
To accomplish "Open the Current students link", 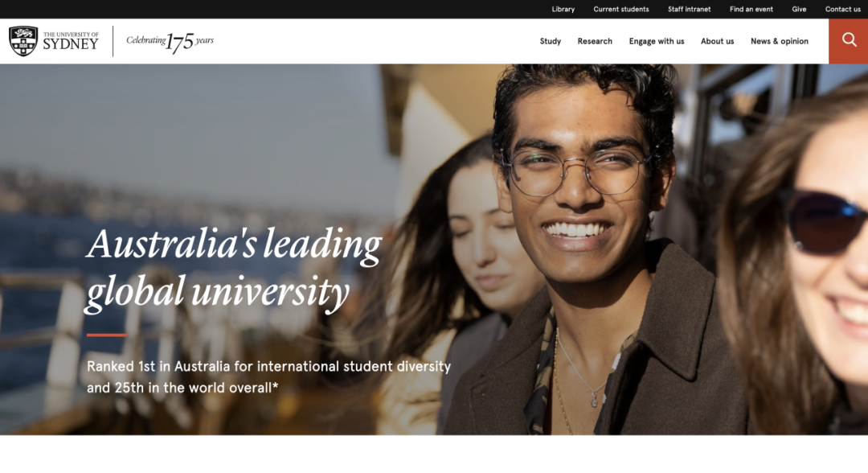I will (x=621, y=10).
